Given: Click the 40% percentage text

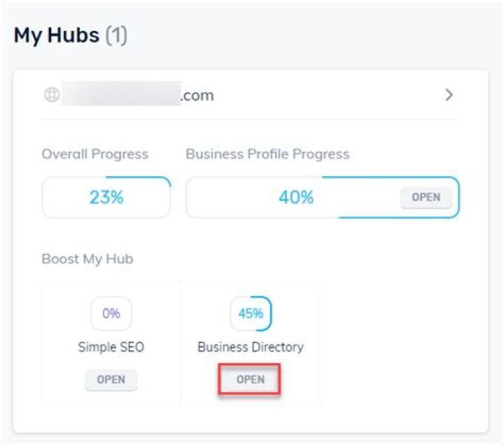Looking at the screenshot, I should [x=296, y=197].
